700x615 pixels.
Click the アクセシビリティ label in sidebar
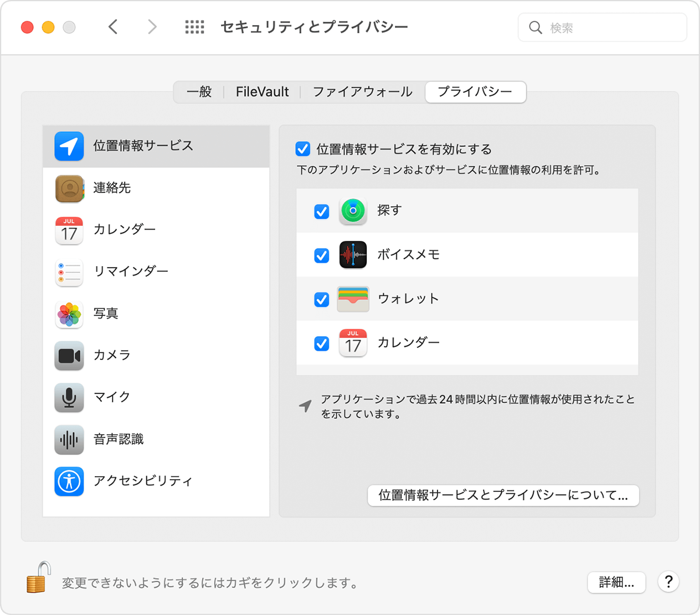143,481
